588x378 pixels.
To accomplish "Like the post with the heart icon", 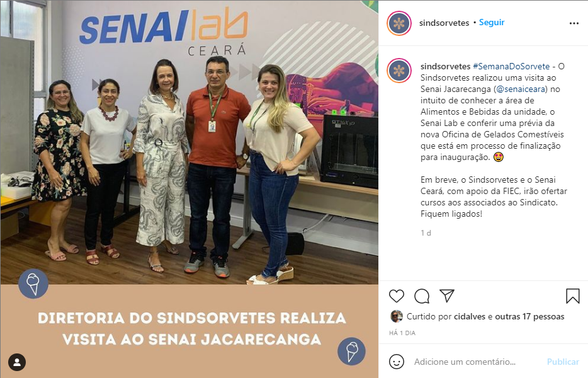I will [x=397, y=296].
